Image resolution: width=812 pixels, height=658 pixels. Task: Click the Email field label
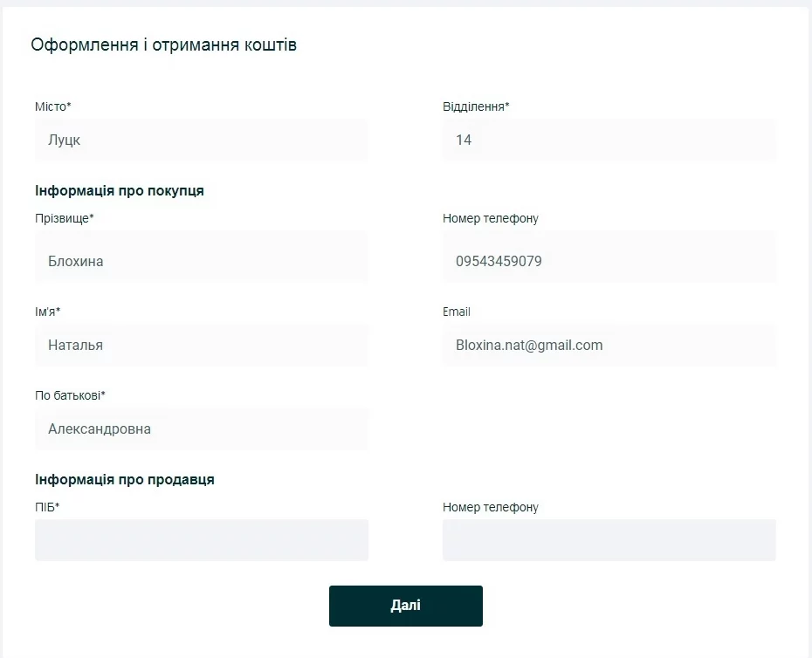tap(456, 312)
